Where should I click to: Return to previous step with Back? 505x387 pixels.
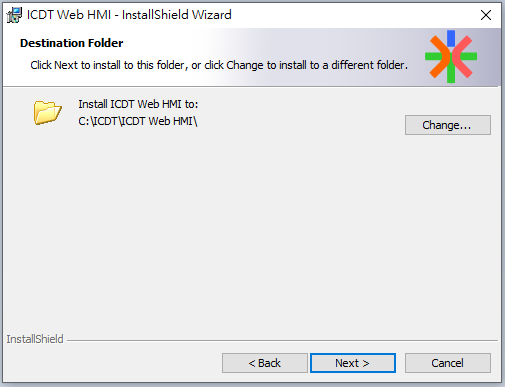click(265, 363)
